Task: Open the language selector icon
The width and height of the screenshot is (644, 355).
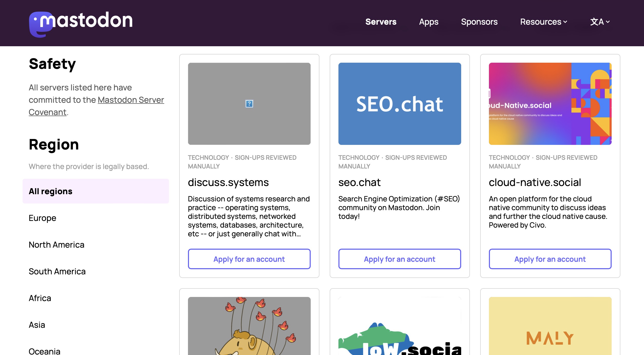Action: pos(600,22)
